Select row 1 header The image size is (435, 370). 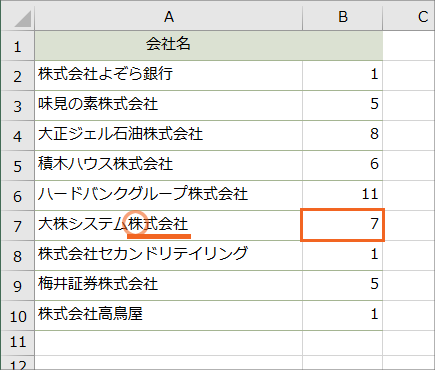pyautogui.click(x=18, y=46)
